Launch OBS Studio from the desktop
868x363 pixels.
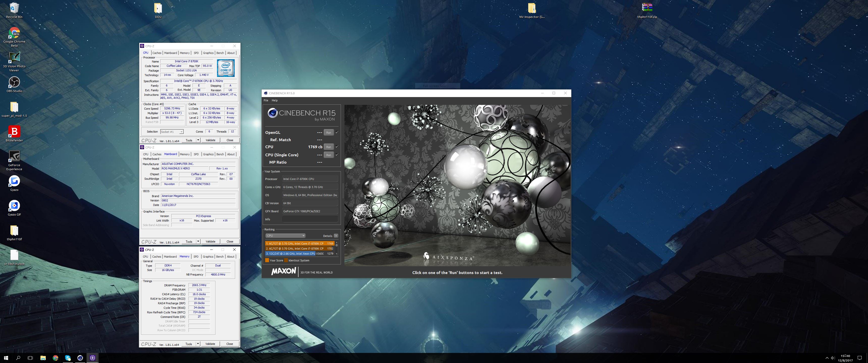(14, 84)
